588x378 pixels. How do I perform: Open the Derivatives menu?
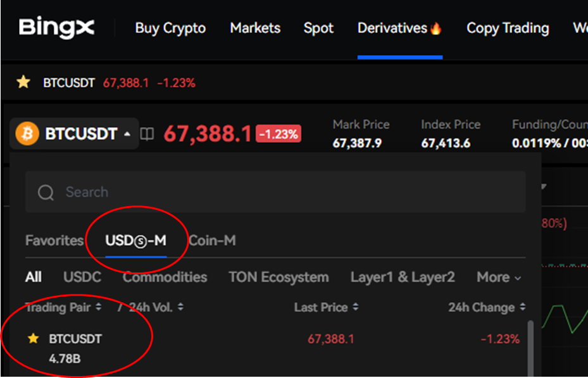[400, 28]
